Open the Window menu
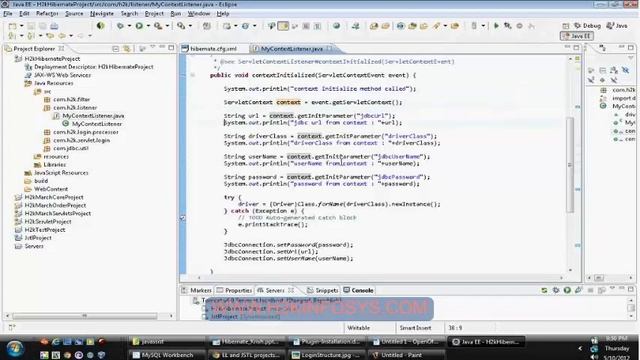This screenshot has width=640, height=360. [x=199, y=13]
